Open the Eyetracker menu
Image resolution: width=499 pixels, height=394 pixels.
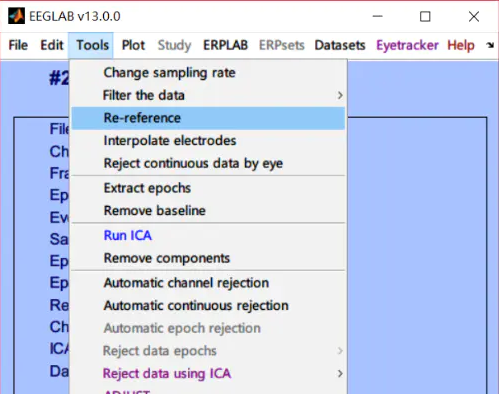point(407,45)
